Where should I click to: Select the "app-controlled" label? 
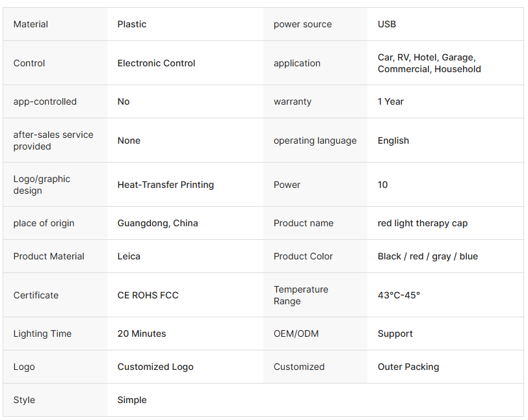pyautogui.click(x=45, y=101)
